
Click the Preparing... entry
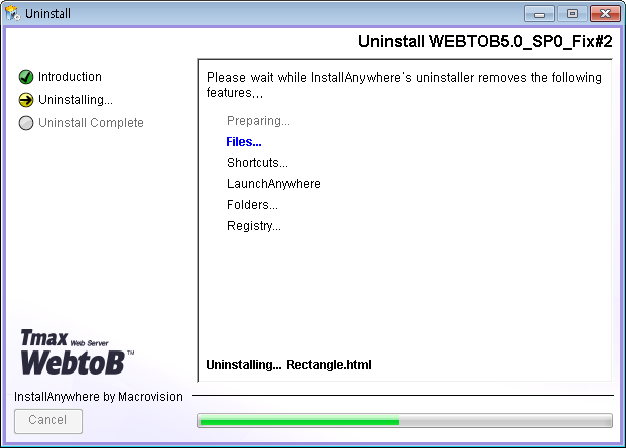258,121
